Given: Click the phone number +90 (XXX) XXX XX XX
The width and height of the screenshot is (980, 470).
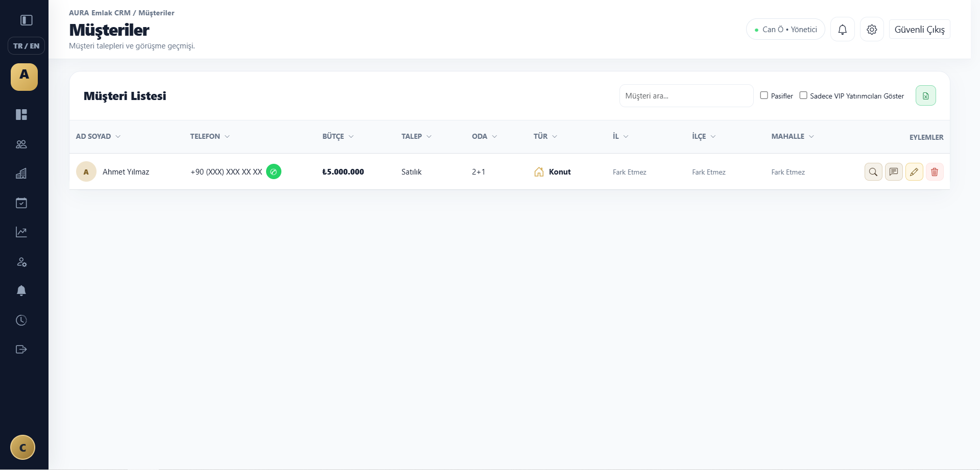Looking at the screenshot, I should pos(226,172).
